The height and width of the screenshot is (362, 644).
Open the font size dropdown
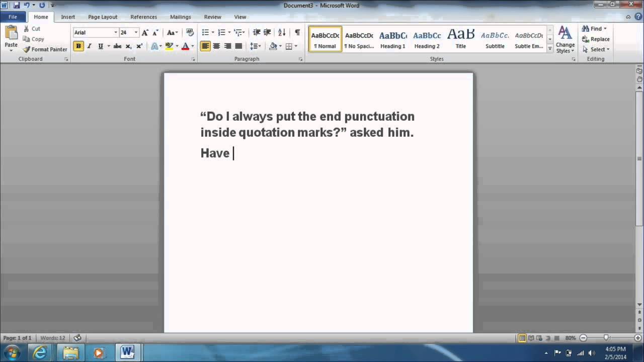(136, 32)
